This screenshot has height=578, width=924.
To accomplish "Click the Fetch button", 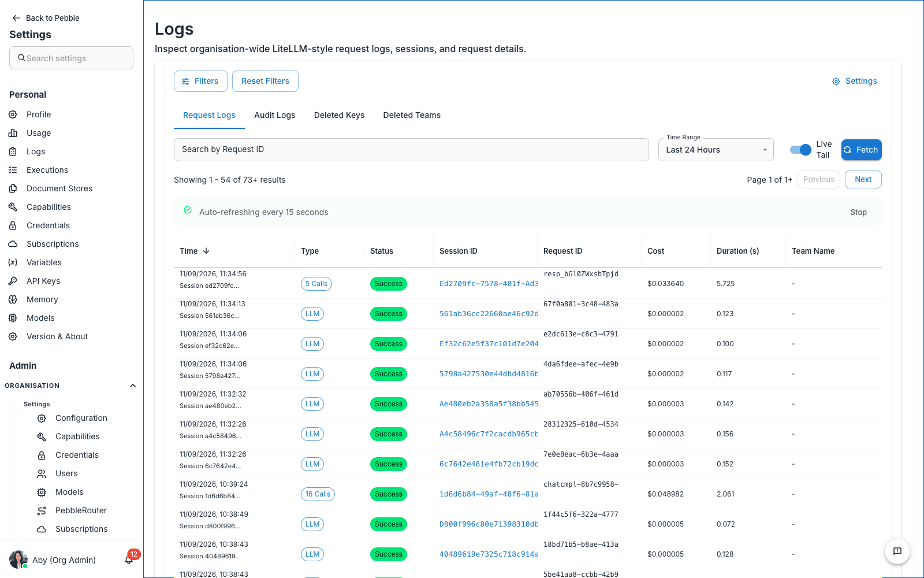I will click(x=861, y=150).
